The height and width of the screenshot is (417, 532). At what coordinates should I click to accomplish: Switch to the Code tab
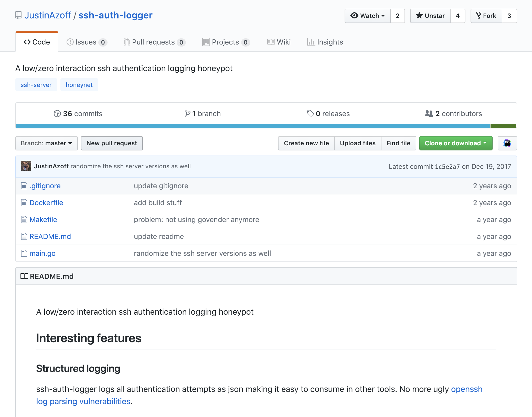coord(37,42)
